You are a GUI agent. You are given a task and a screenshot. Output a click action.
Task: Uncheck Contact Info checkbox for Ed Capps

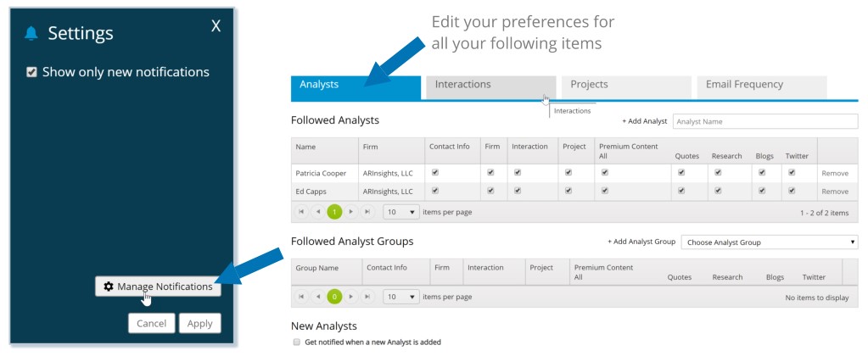tap(435, 191)
